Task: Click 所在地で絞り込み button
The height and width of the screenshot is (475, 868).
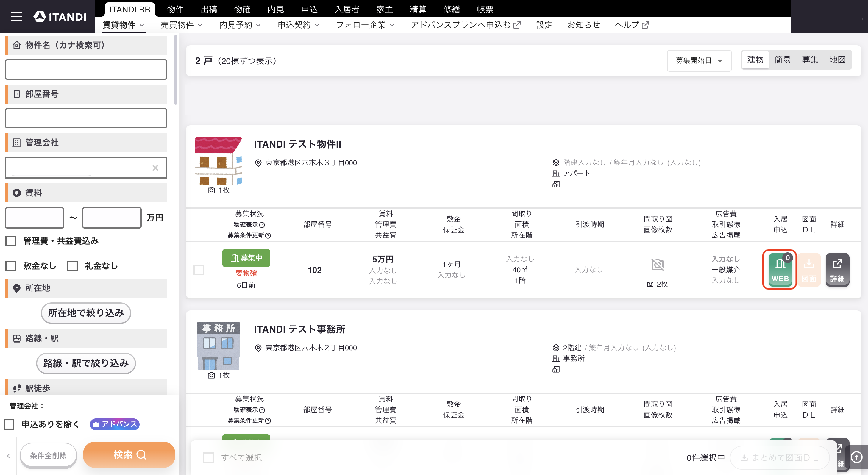Action: [x=86, y=312]
